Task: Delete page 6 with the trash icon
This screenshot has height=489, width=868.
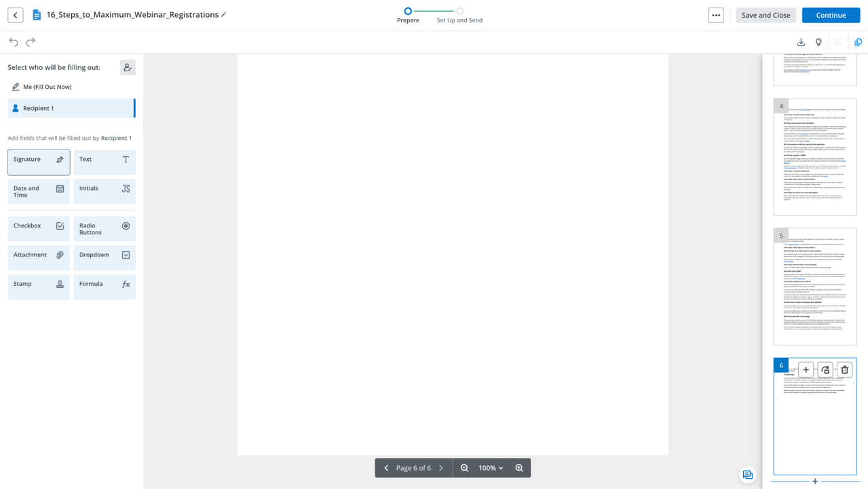Action: tap(844, 369)
